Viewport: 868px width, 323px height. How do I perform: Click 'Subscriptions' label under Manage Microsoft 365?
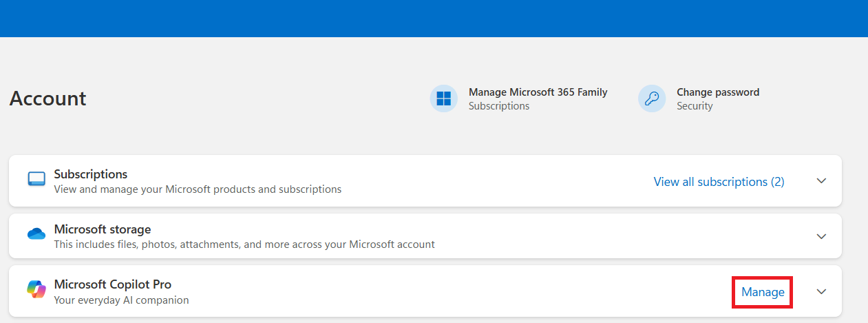click(x=499, y=106)
